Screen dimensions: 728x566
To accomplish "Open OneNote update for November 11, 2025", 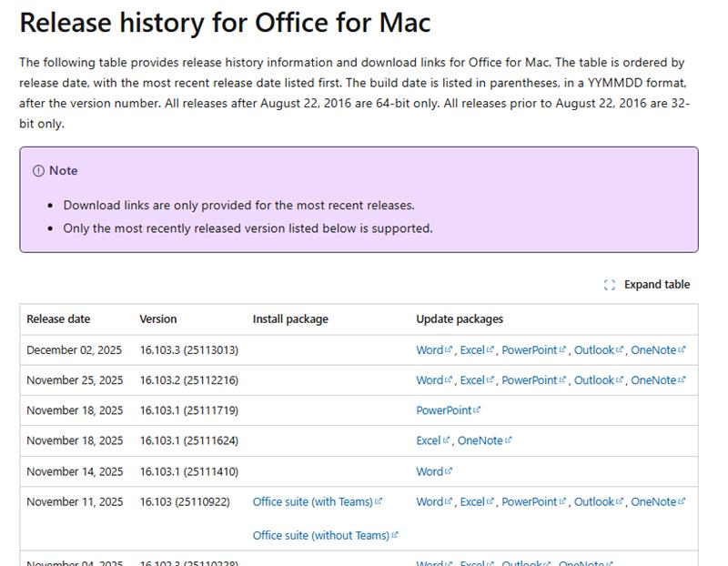I will 657,501.
